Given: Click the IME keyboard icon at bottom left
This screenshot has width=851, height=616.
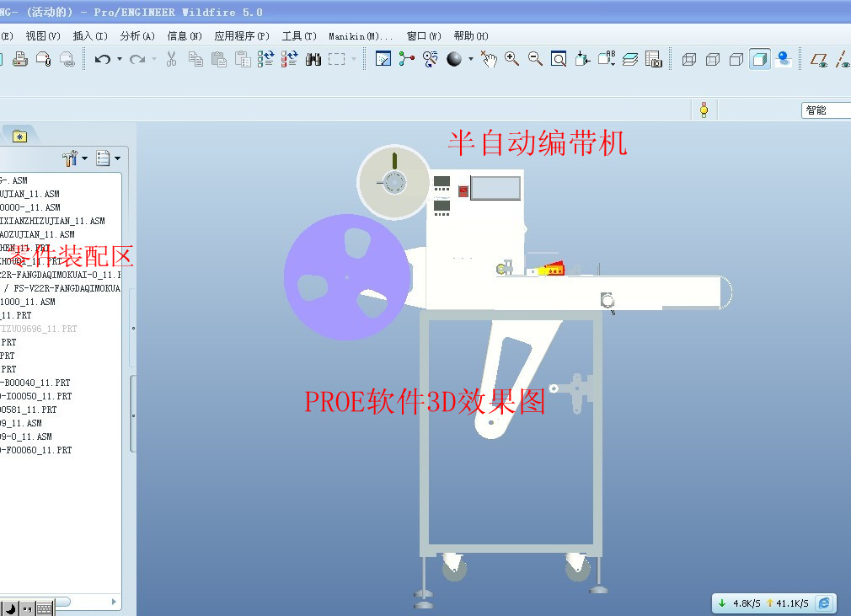Looking at the screenshot, I should [x=45, y=609].
